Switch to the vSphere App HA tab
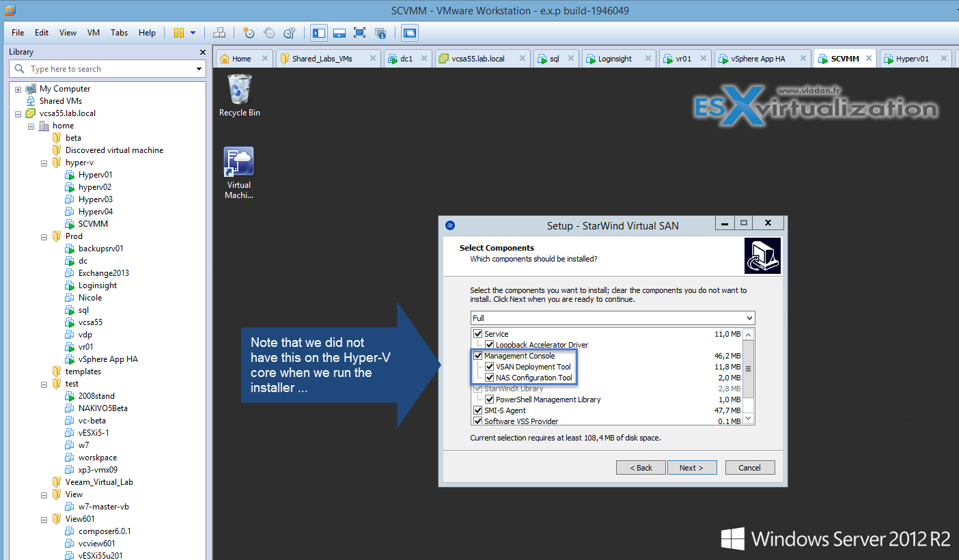 [763, 59]
